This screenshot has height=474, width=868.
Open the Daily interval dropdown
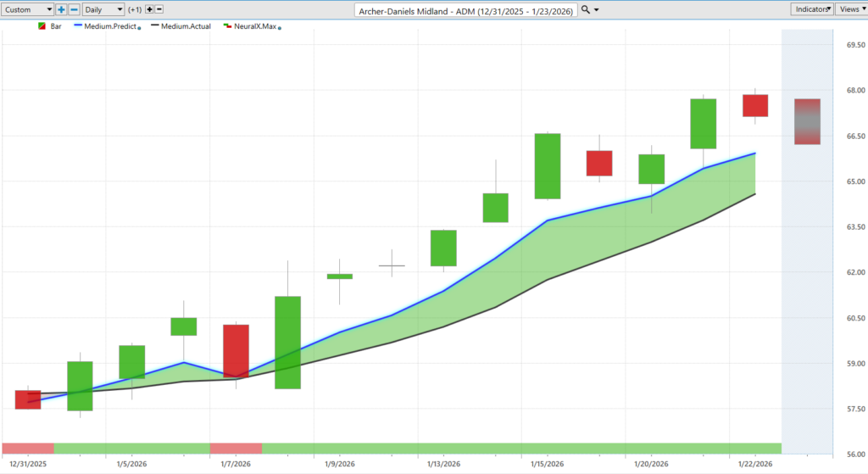point(103,9)
